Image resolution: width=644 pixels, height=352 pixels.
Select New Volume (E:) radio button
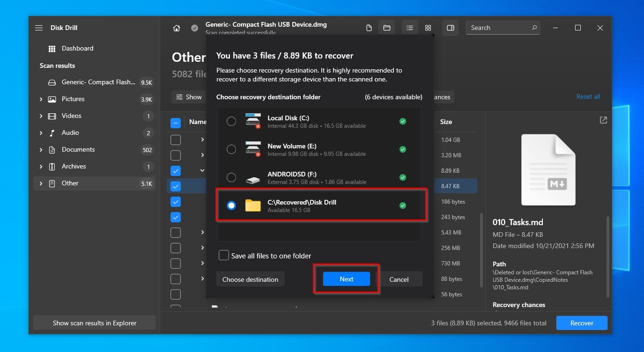(231, 150)
